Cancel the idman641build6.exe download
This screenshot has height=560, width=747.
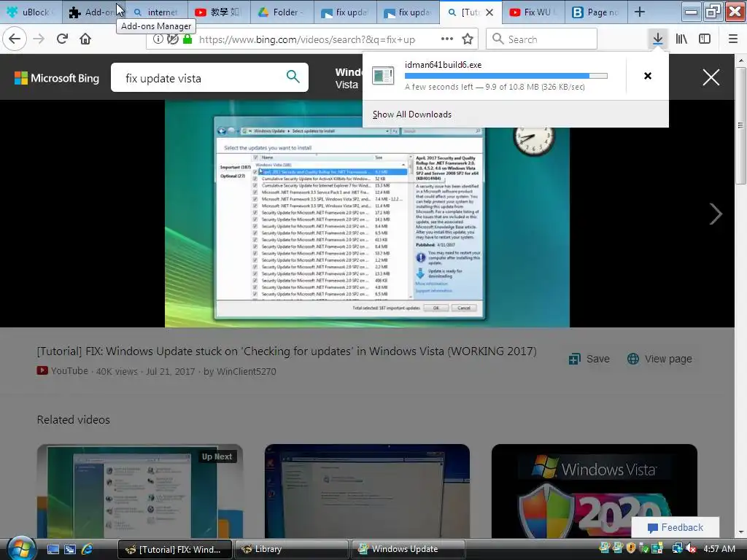pyautogui.click(x=648, y=76)
